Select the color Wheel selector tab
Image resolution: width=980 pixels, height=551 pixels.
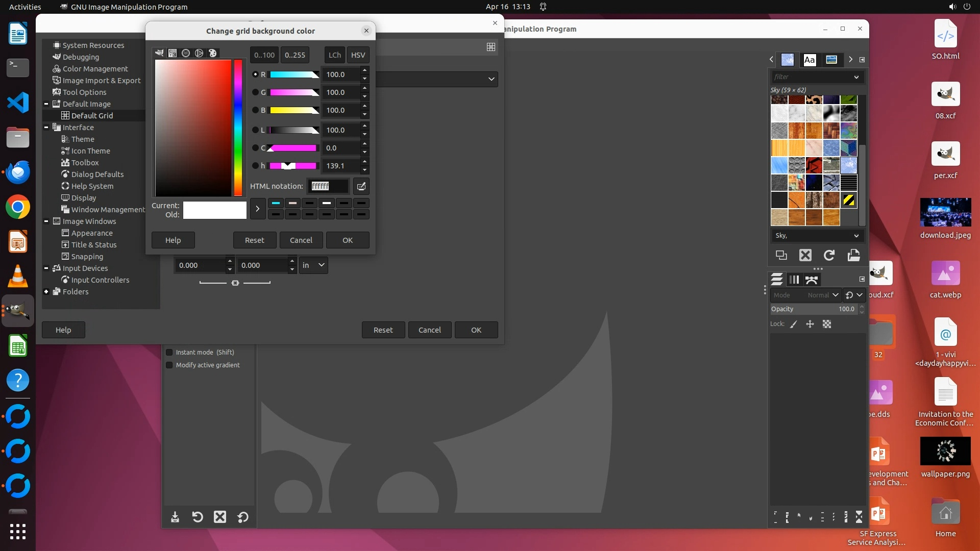click(x=199, y=53)
